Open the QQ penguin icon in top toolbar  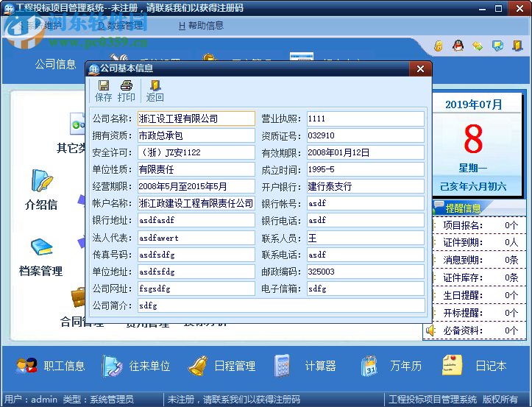[x=458, y=46]
